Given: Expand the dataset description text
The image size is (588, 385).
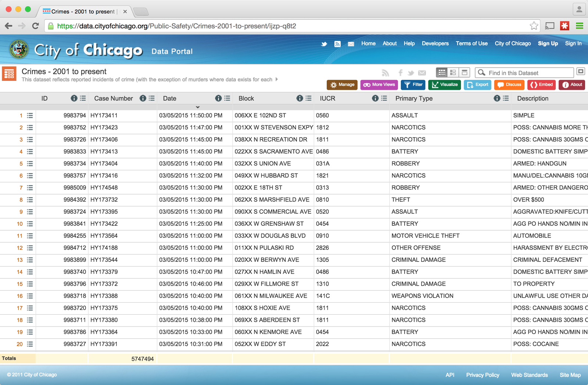Looking at the screenshot, I should click(x=276, y=79).
